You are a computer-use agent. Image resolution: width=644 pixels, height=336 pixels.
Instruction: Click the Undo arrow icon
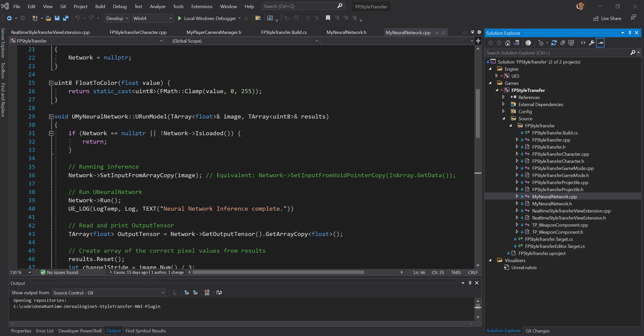[78, 18]
